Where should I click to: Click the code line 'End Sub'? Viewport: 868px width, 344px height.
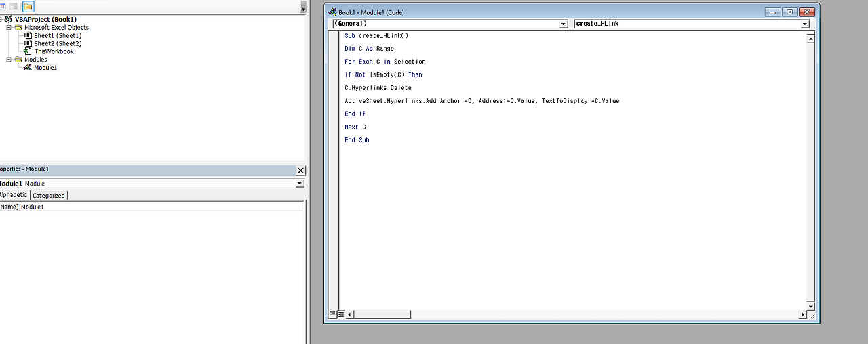(x=357, y=140)
